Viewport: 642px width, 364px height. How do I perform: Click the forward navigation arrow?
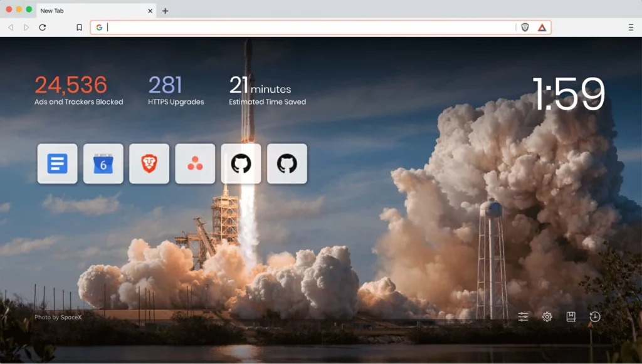click(26, 28)
